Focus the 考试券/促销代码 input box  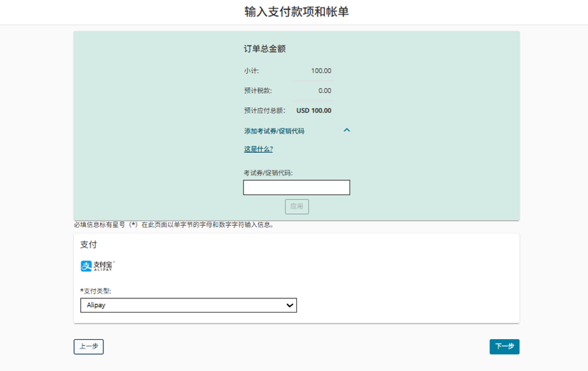[296, 188]
